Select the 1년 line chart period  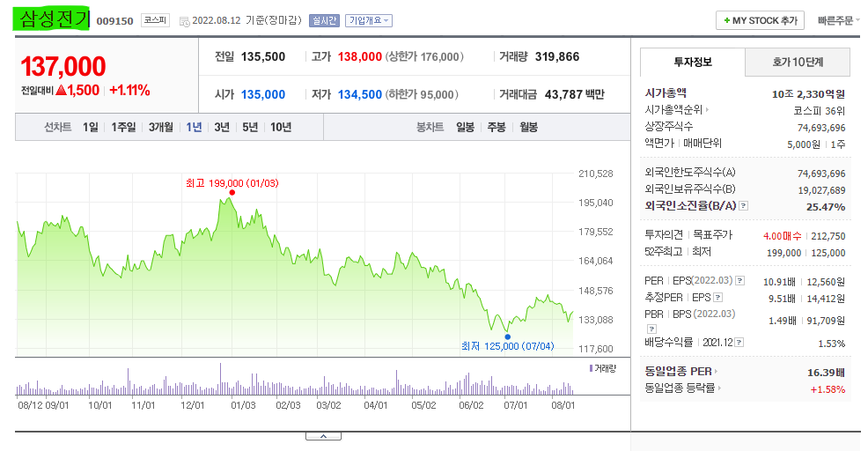(x=194, y=128)
